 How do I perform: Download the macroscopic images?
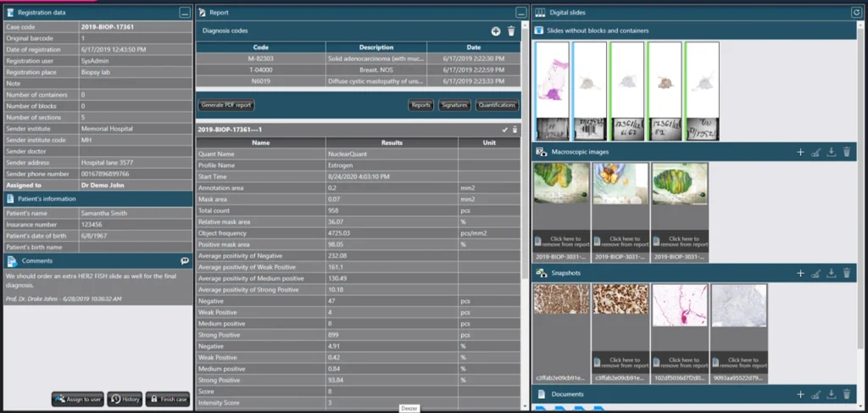click(831, 153)
